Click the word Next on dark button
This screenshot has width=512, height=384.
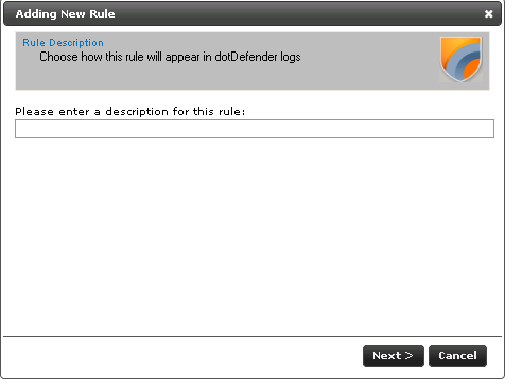pos(387,356)
